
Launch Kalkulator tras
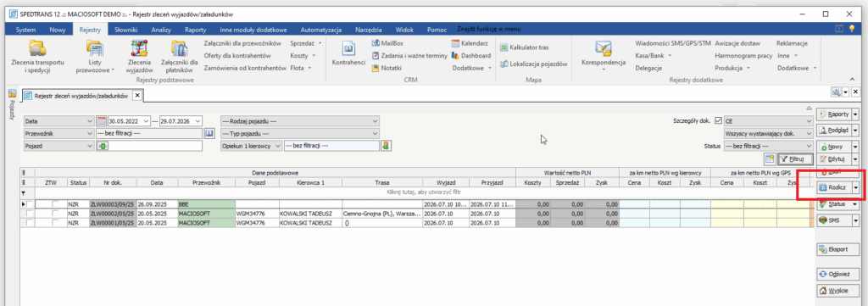tap(524, 47)
